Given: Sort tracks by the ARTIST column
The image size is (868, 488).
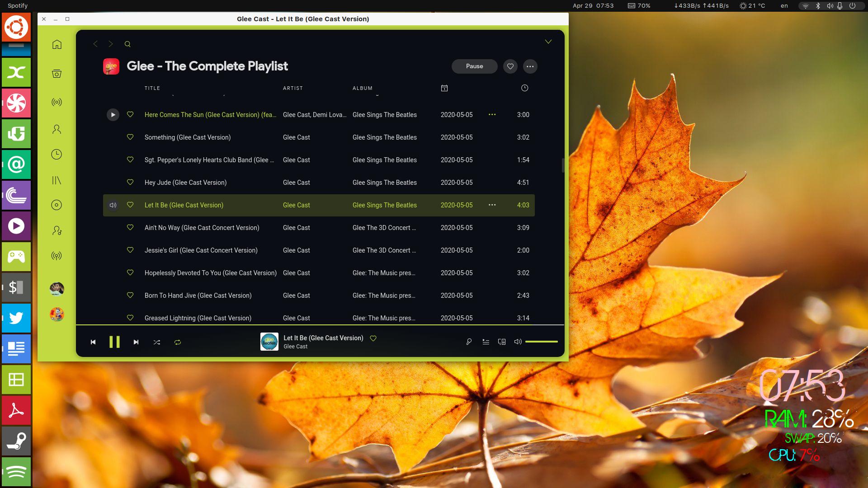Looking at the screenshot, I should point(293,88).
